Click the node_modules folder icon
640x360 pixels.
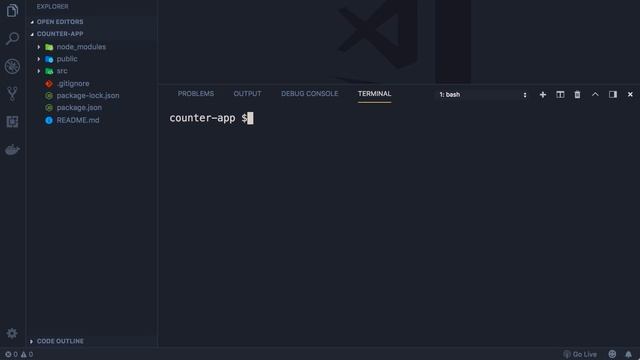(49, 47)
